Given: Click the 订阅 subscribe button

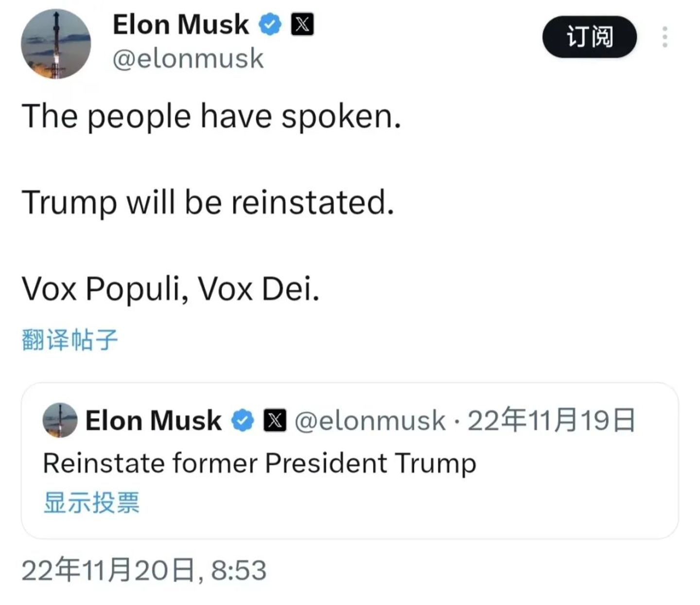Looking at the screenshot, I should [x=589, y=37].
